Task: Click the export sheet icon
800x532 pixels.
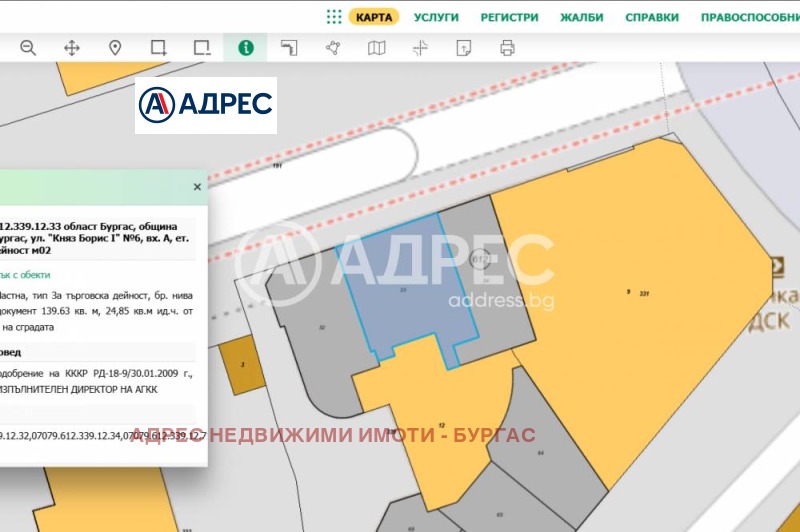Action: click(463, 48)
